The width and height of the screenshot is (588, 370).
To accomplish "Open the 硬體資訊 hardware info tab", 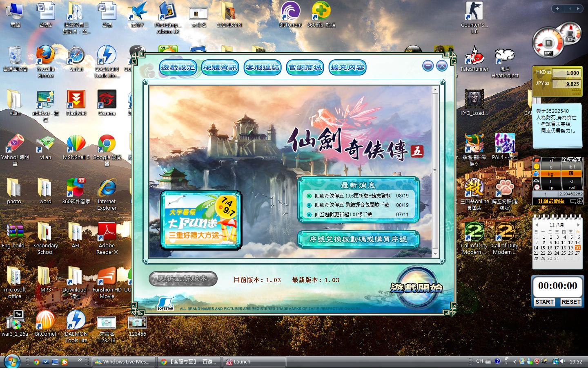I will (x=220, y=67).
